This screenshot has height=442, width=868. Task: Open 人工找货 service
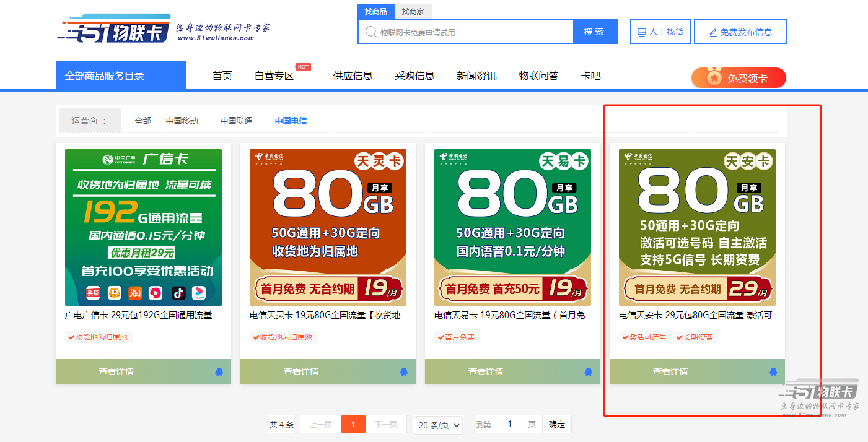pos(660,32)
